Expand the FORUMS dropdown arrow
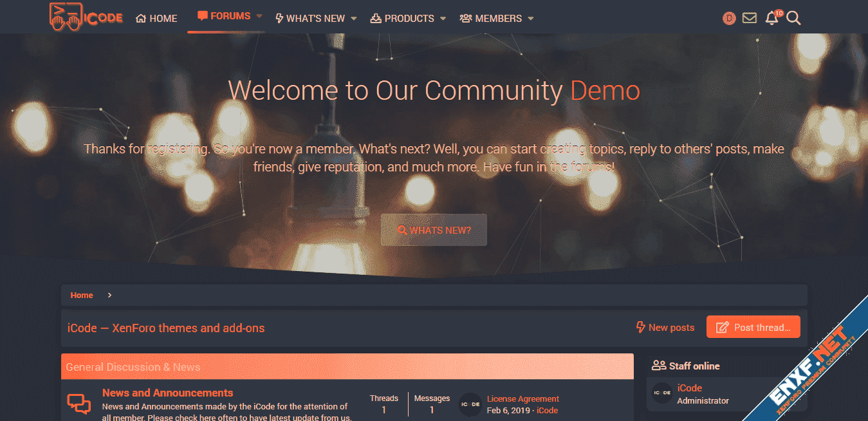Image resolution: width=868 pixels, height=421 pixels. [x=259, y=16]
